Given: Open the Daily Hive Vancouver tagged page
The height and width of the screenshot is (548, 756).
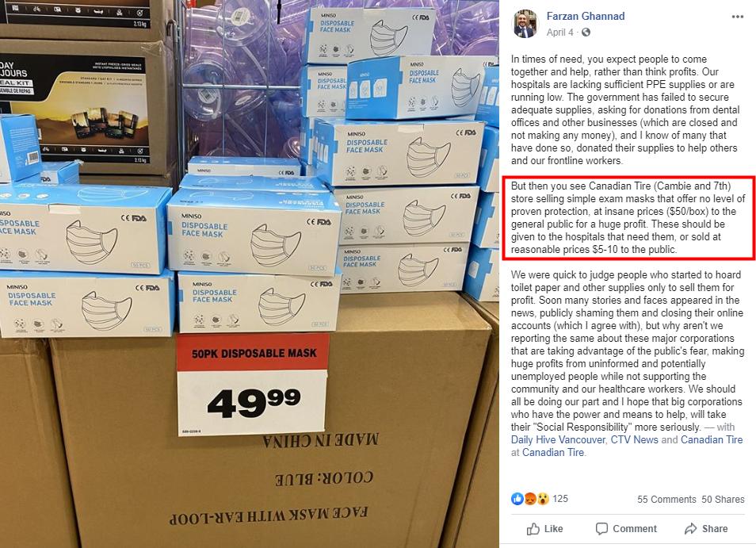Looking at the screenshot, I should (558, 440).
